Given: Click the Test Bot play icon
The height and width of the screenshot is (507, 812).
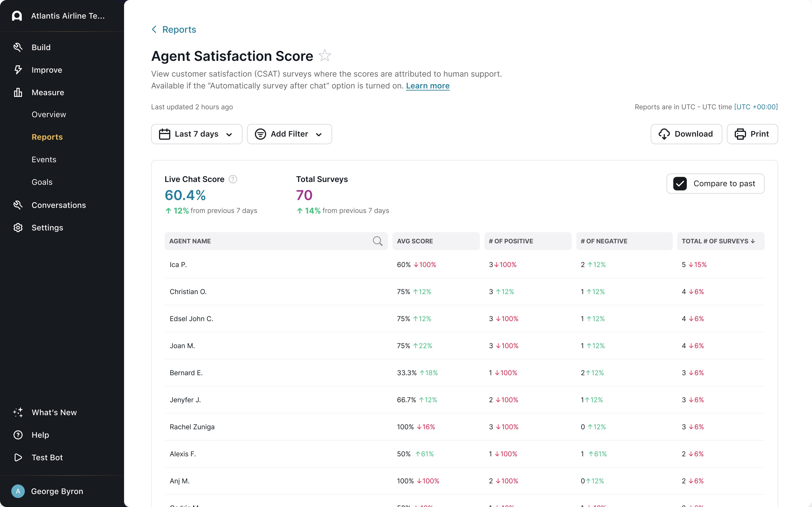Looking at the screenshot, I should pos(18,457).
